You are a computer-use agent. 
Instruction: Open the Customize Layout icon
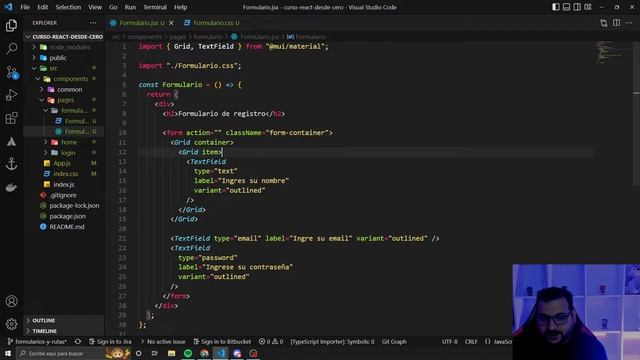pyautogui.click(x=588, y=7)
